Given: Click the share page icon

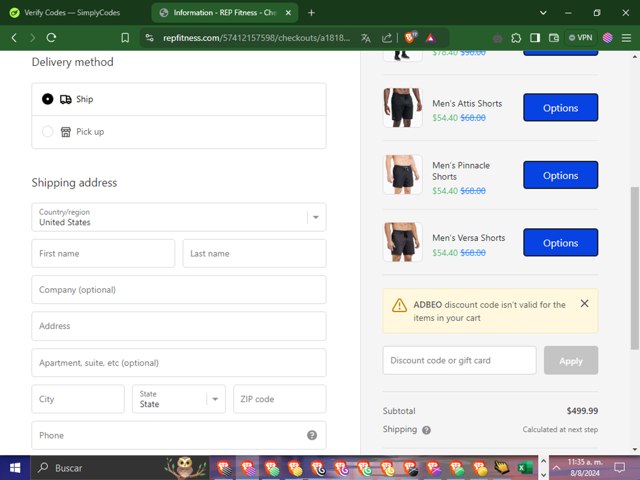Looking at the screenshot, I should click(x=387, y=38).
